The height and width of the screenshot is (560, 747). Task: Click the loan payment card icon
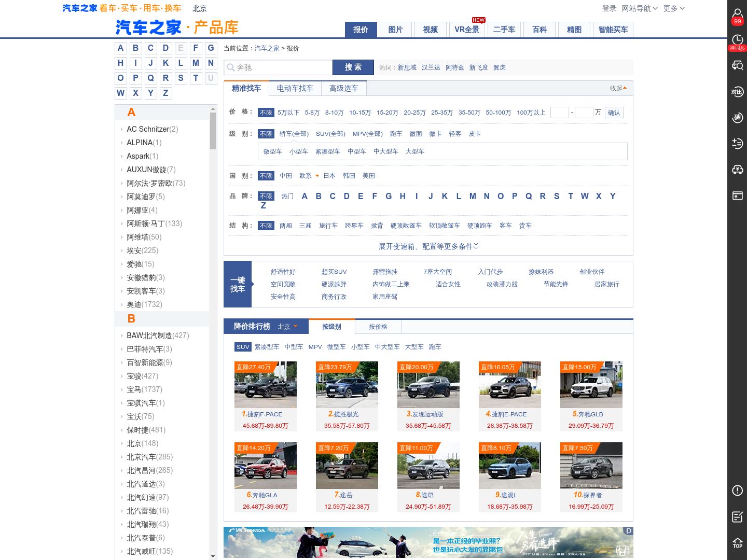click(x=737, y=195)
